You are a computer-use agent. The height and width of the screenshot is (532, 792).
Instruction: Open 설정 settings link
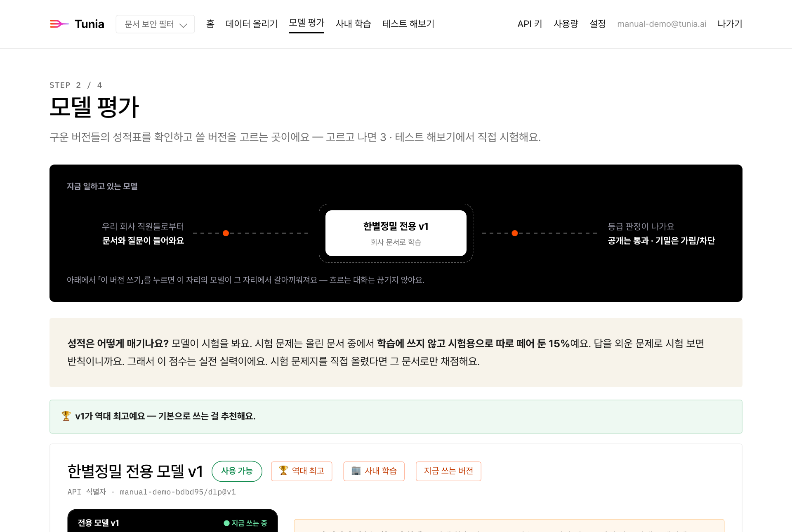click(598, 24)
